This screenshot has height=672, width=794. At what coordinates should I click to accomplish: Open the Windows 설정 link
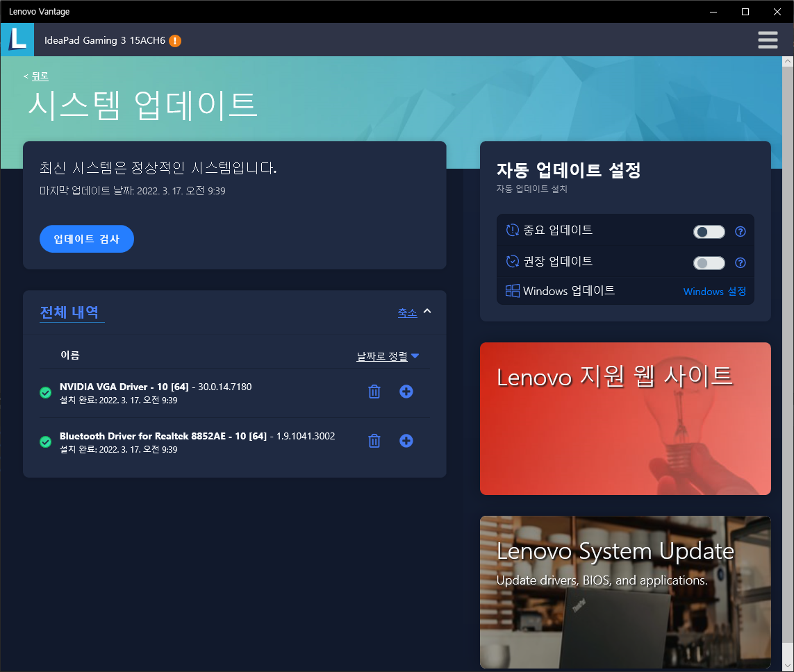715,292
